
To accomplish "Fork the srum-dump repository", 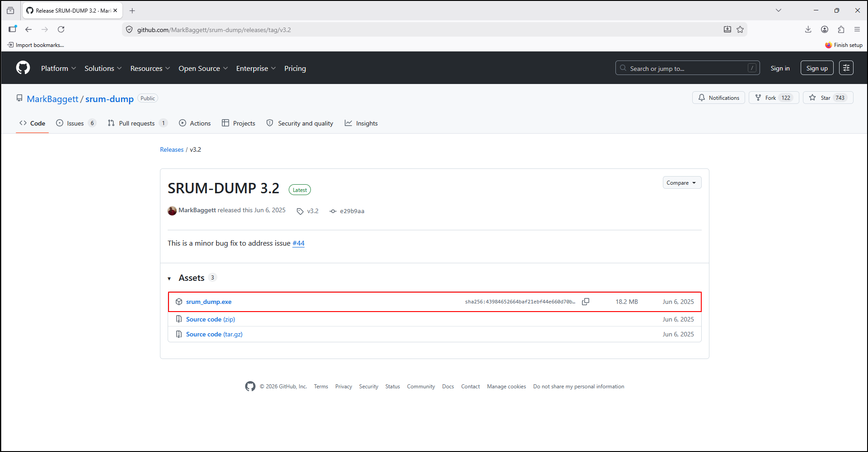I will click(x=774, y=98).
